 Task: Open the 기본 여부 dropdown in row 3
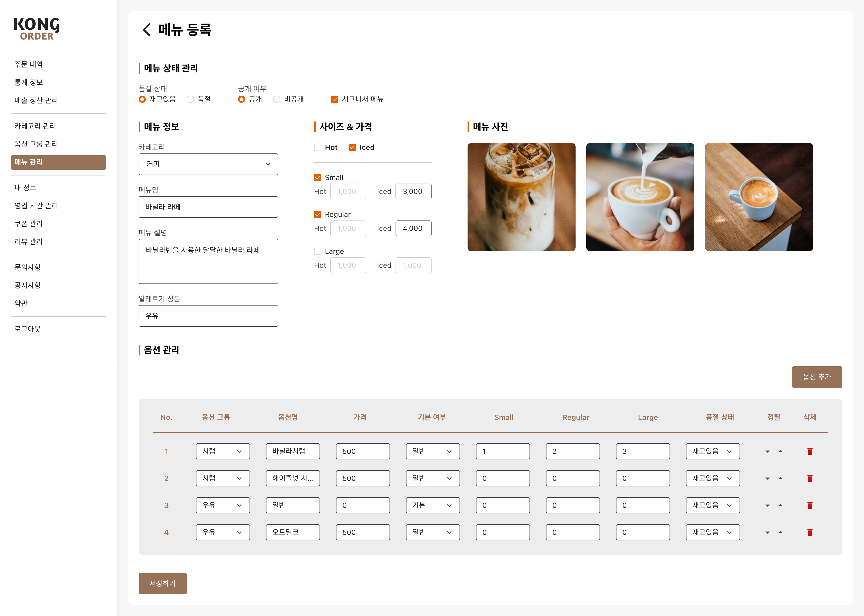coord(433,505)
